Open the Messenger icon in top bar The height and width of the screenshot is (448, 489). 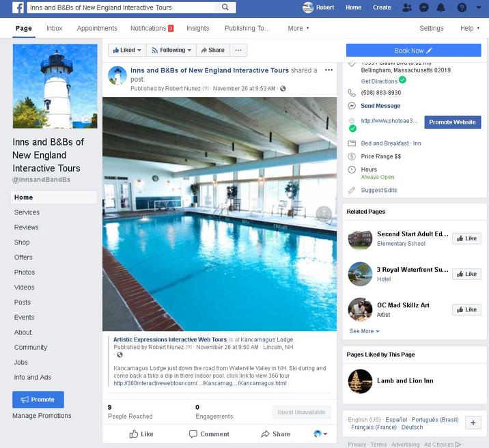coord(423,8)
